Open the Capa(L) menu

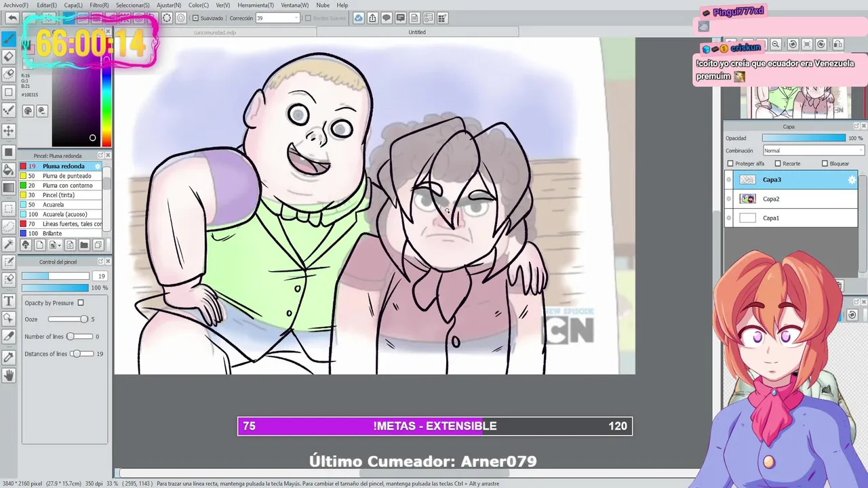coord(73,5)
